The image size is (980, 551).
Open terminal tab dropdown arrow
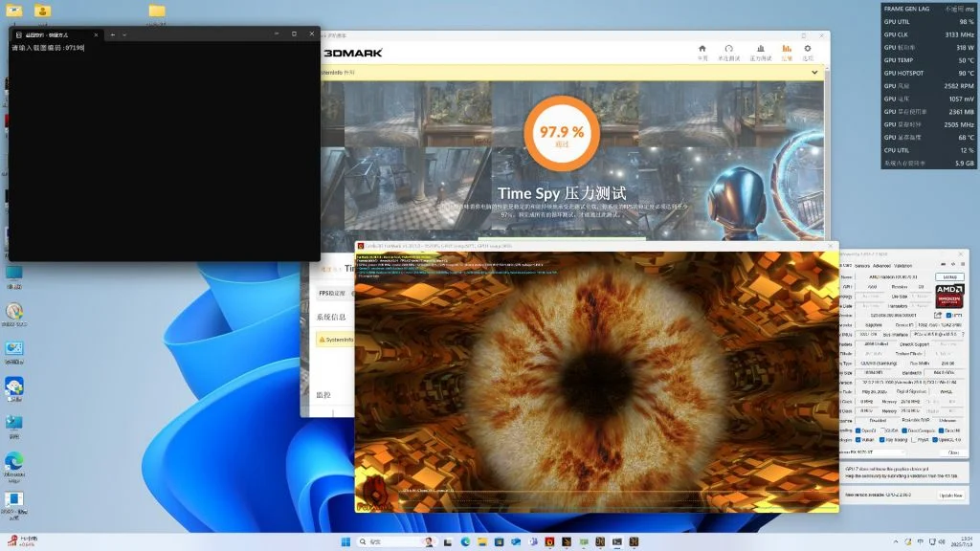(124, 35)
